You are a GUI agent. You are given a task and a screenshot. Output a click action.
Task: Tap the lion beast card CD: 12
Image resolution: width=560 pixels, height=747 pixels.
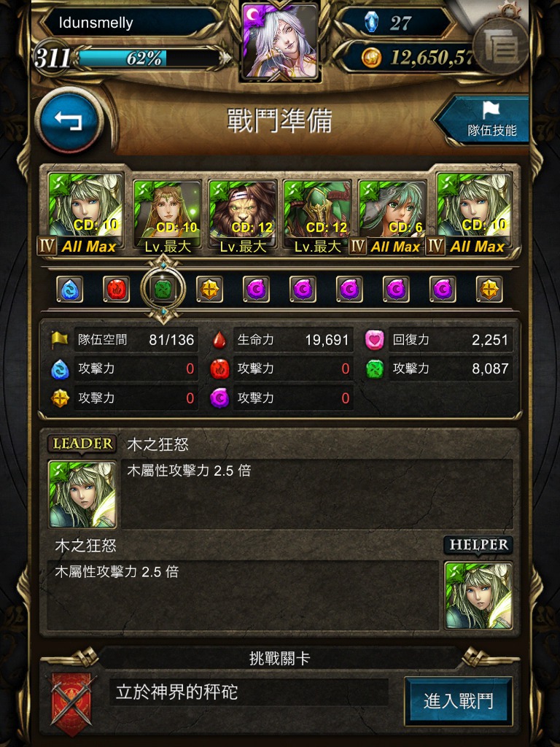[x=243, y=217]
